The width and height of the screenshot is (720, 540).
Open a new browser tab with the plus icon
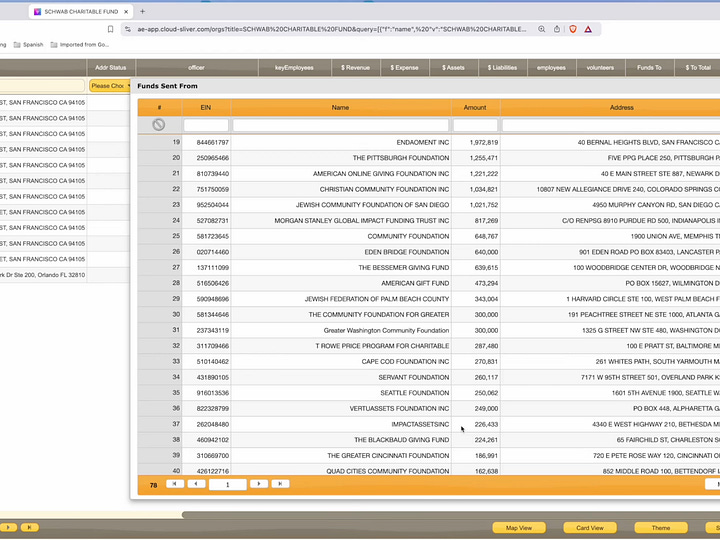point(142,11)
